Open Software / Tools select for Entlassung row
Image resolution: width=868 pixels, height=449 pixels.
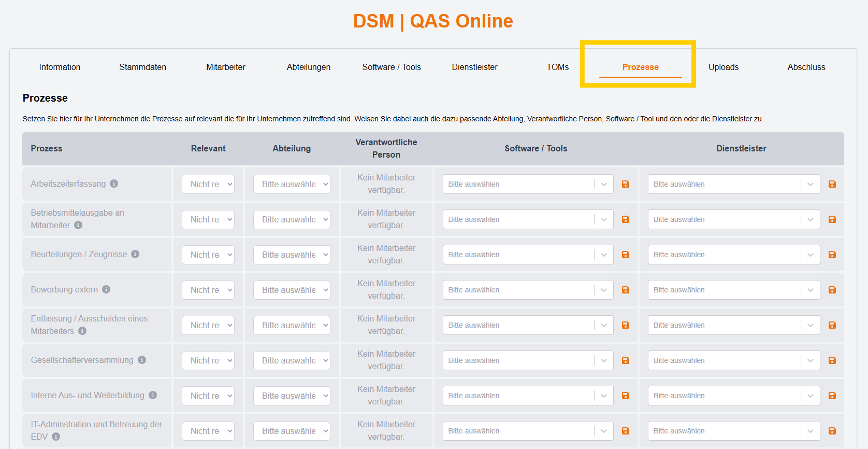coord(528,325)
